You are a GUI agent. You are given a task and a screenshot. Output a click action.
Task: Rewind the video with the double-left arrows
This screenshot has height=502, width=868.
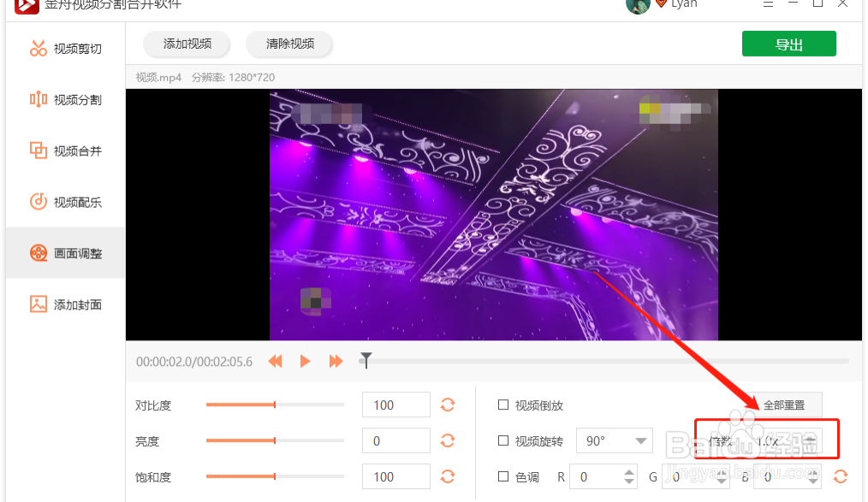275,361
